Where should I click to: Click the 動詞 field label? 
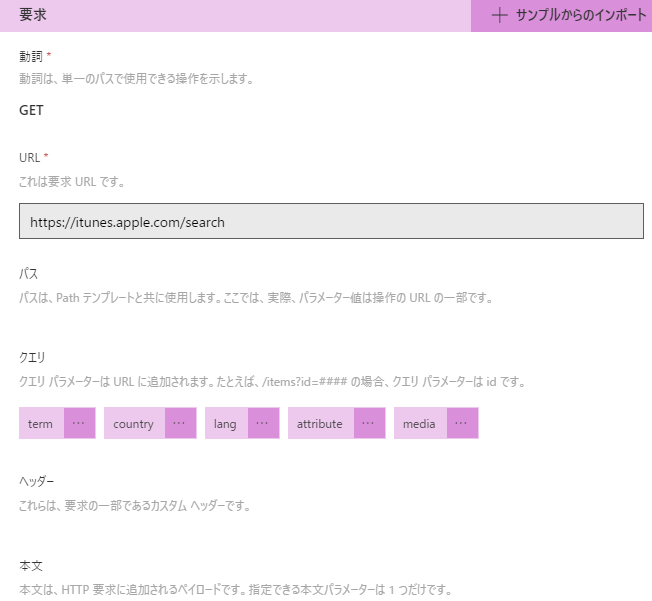(31, 56)
